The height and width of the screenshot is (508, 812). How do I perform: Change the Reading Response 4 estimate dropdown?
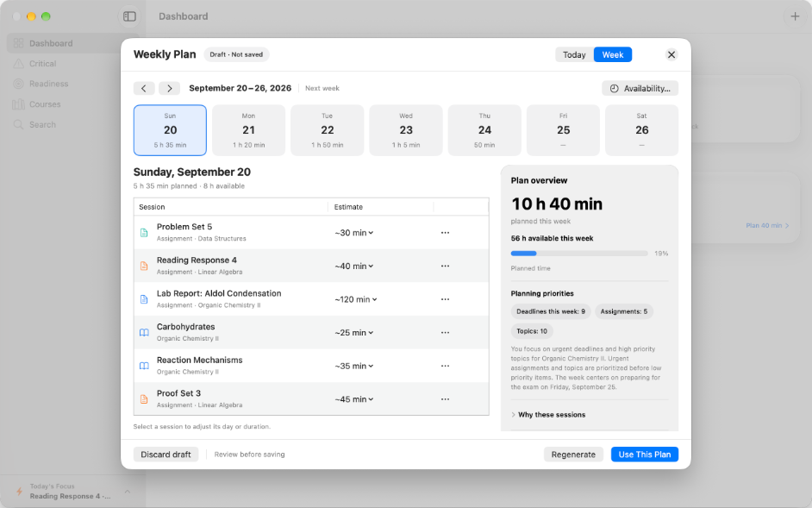point(353,266)
